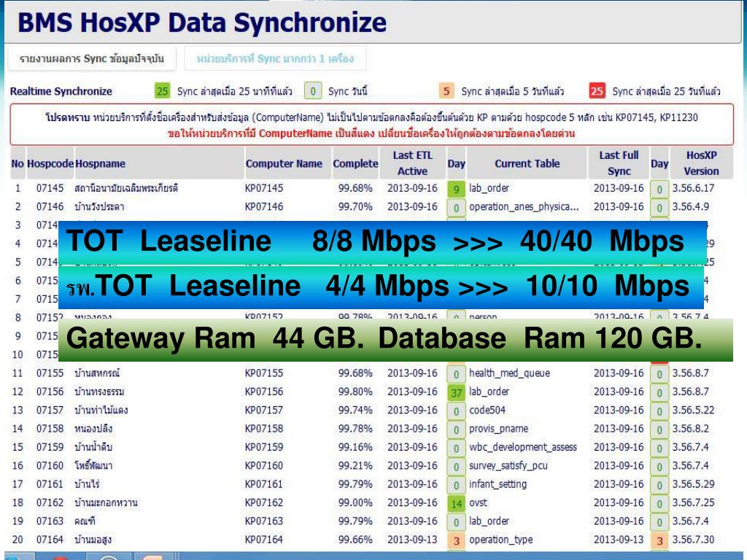This screenshot has height=560, width=747.
Task: Select hospital name บ้านมะกอกหวาน
Action: [x=106, y=502]
